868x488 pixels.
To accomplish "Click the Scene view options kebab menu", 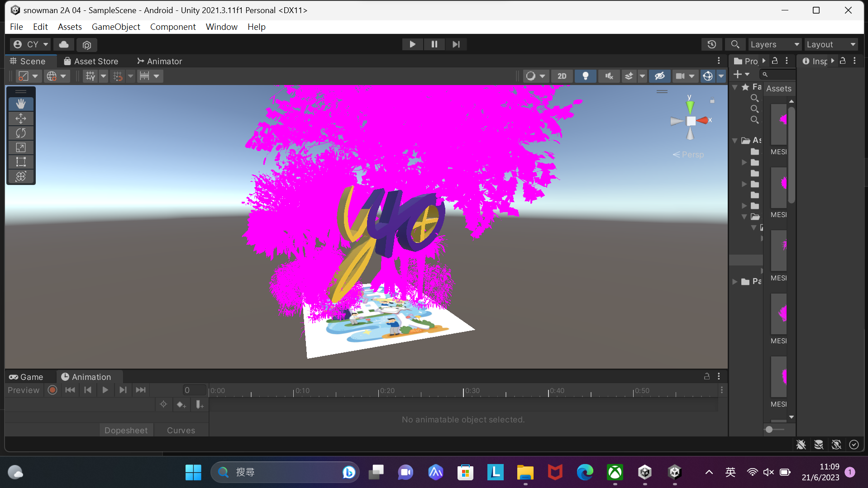I will [x=719, y=61].
